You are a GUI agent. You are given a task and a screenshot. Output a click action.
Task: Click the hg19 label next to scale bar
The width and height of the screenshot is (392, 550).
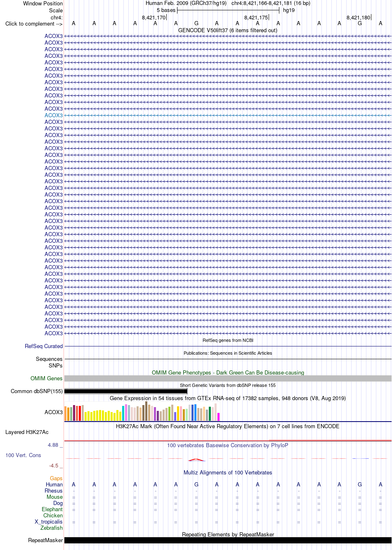[x=289, y=10]
